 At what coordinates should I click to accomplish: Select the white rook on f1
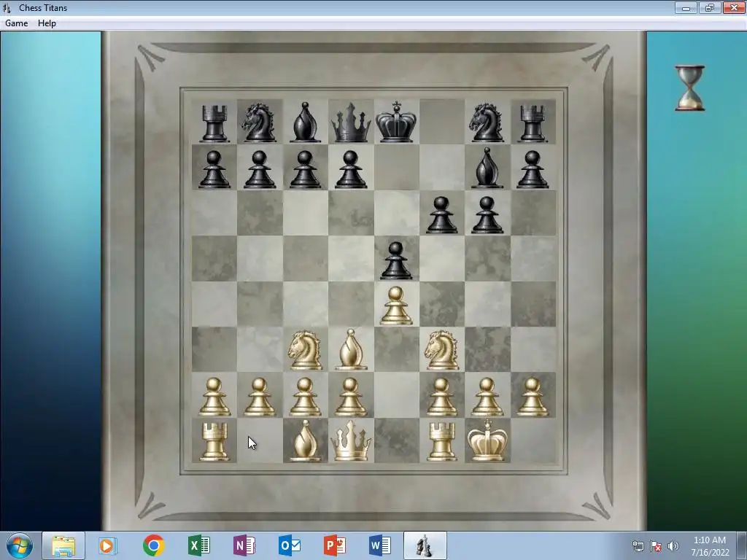441,443
